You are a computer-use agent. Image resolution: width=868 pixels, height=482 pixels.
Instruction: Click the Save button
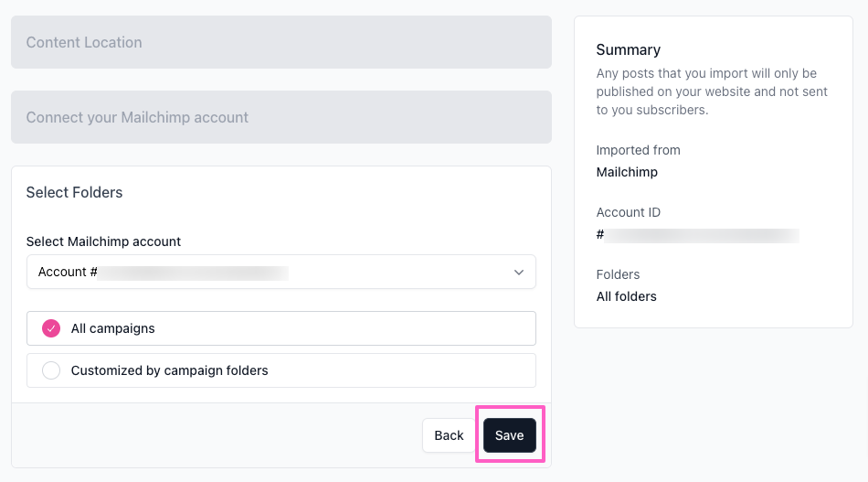[509, 435]
